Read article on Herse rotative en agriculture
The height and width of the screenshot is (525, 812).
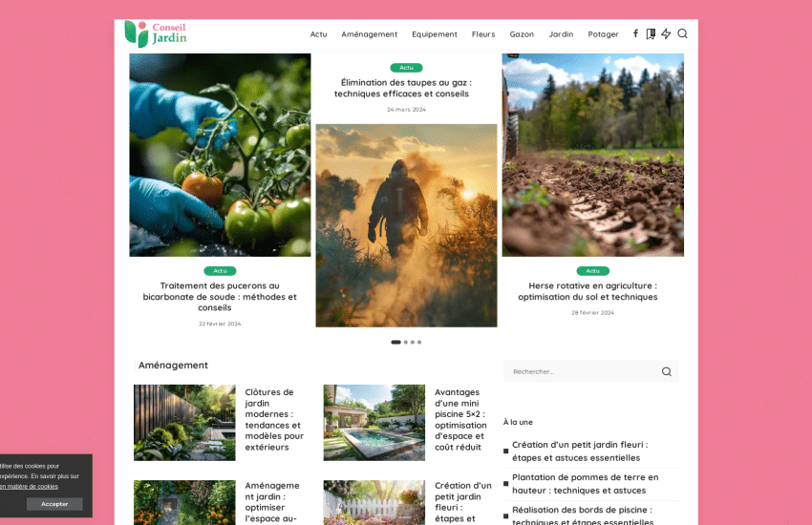(592, 291)
